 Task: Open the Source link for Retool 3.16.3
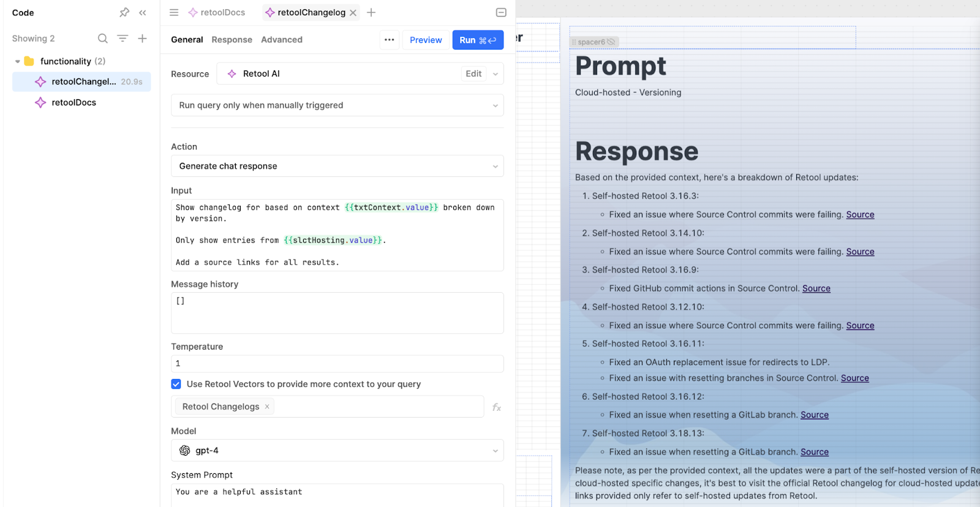click(x=860, y=214)
